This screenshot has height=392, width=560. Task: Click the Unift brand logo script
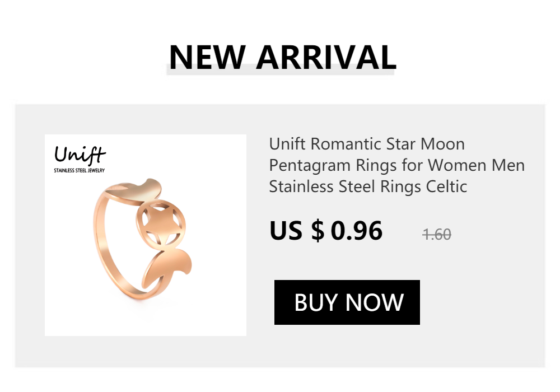click(x=80, y=155)
